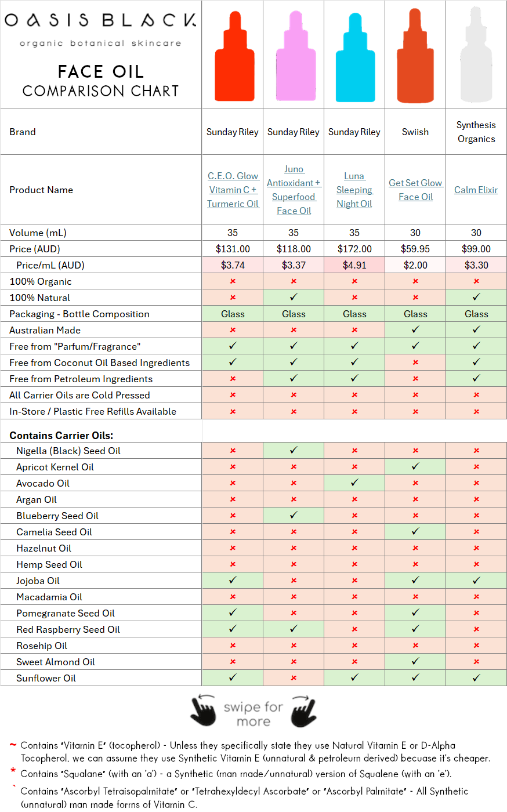
Task: Click the 'FACE OIL' title text
Action: pyautogui.click(x=101, y=71)
